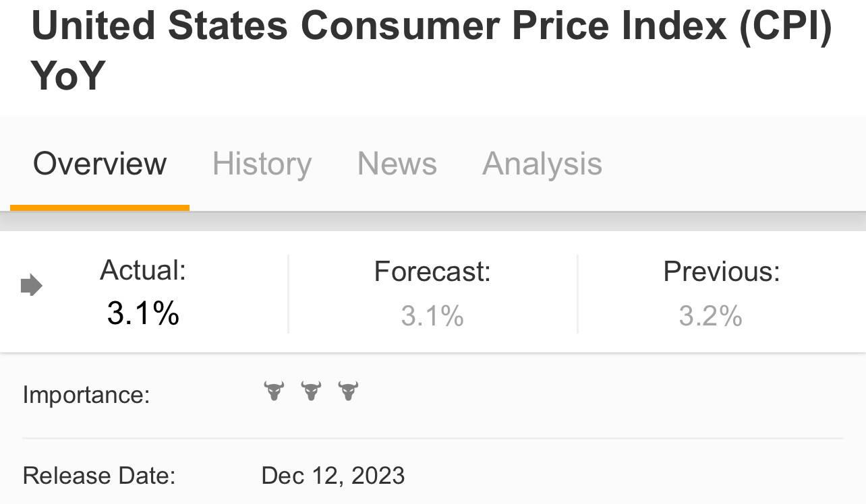Select the Forecast 3.1% value
This screenshot has width=866, height=504.
click(x=432, y=315)
